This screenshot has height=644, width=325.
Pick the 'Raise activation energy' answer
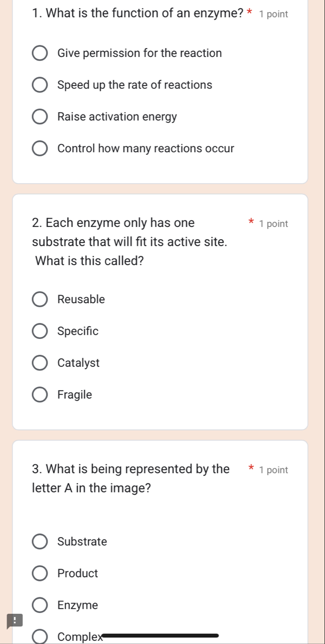click(40, 117)
